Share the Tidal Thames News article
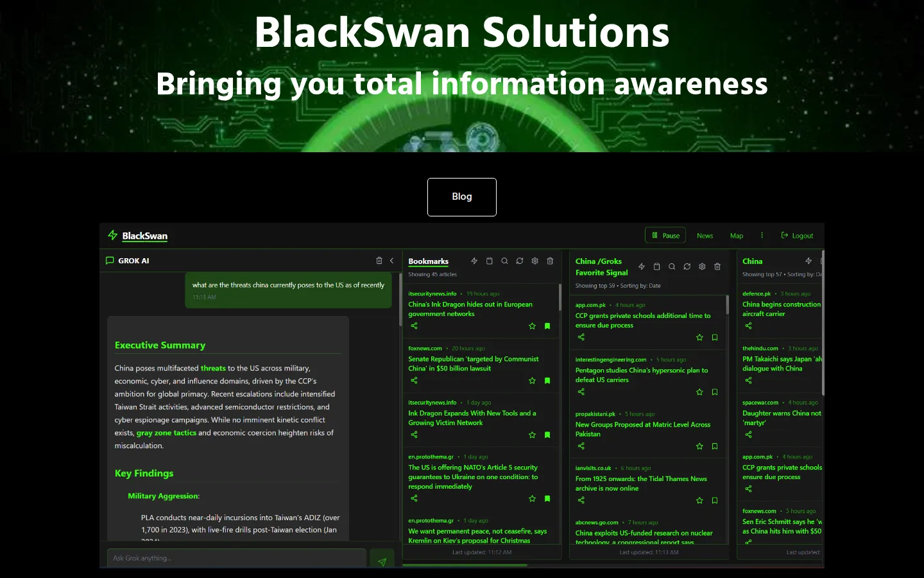Viewport: 924px width, 578px height. tap(581, 500)
